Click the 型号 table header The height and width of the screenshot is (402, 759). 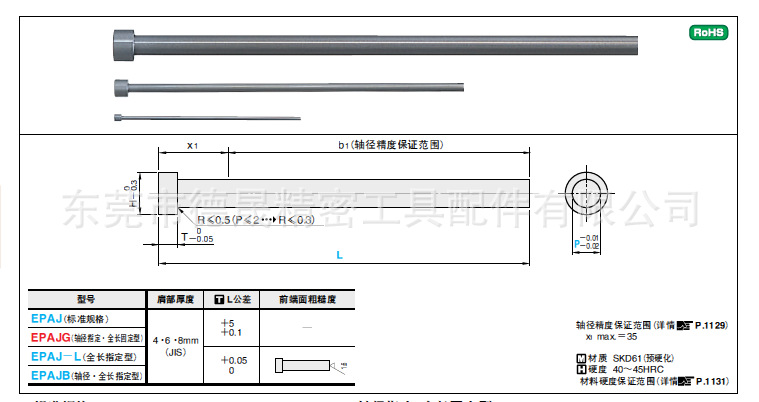tap(86, 299)
